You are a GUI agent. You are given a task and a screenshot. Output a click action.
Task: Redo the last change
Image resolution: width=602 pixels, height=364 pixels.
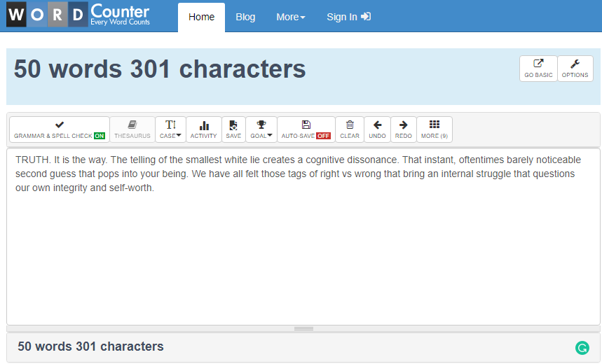(403, 129)
